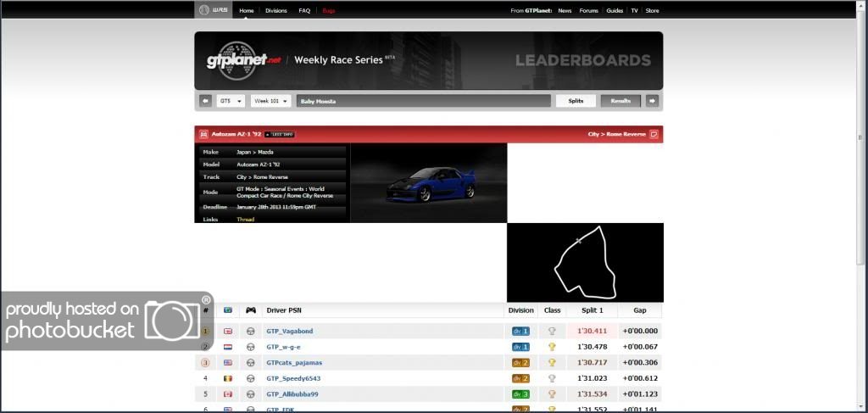868x413 pixels.
Task: Click steering wheel icon in GTP_Vagabond row
Action: click(x=251, y=331)
